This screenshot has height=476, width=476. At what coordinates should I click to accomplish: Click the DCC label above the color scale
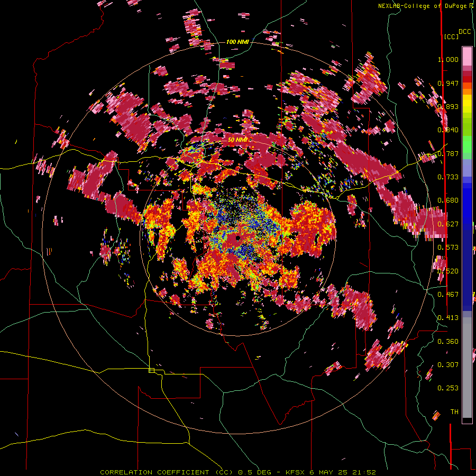464,32
